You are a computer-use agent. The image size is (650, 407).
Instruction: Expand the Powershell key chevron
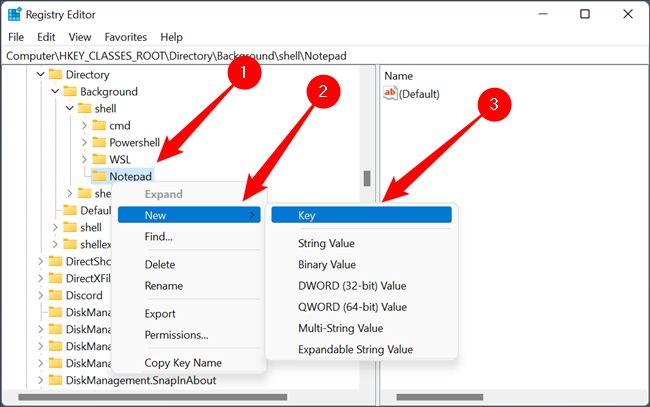point(84,142)
